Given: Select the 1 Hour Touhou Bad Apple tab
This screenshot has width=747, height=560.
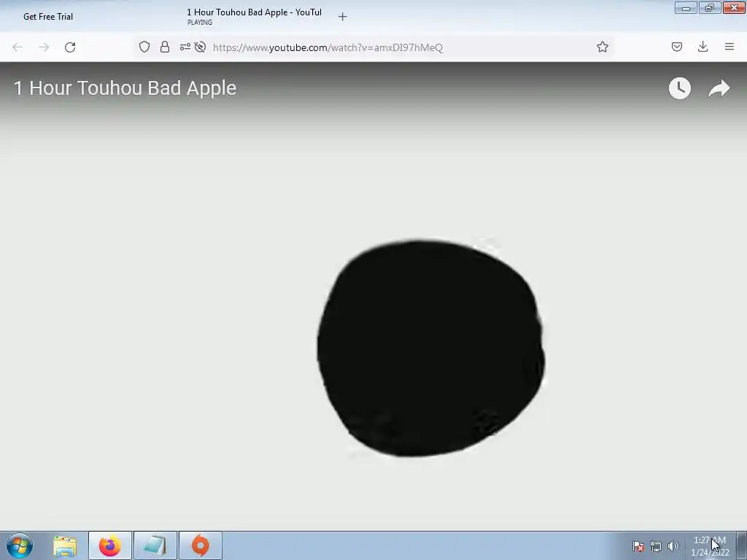Looking at the screenshot, I should pyautogui.click(x=255, y=17).
